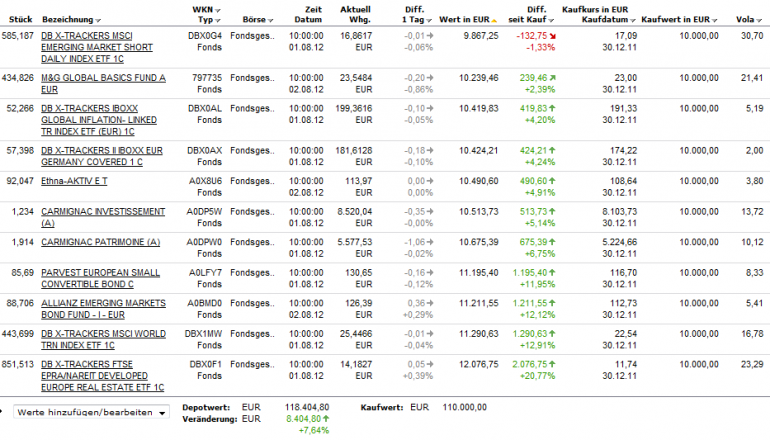Sort by WKN column arrow
Screen dimensions: 770x440
pos(218,10)
